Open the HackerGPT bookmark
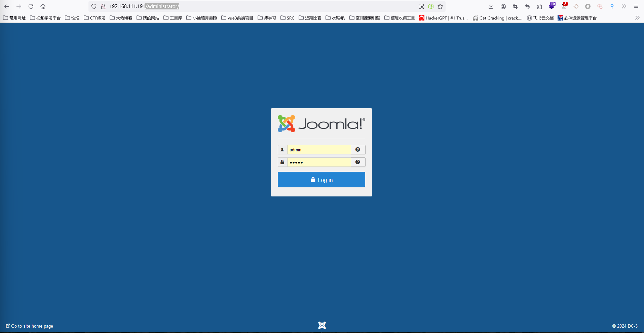This screenshot has height=333, width=644. [x=443, y=18]
